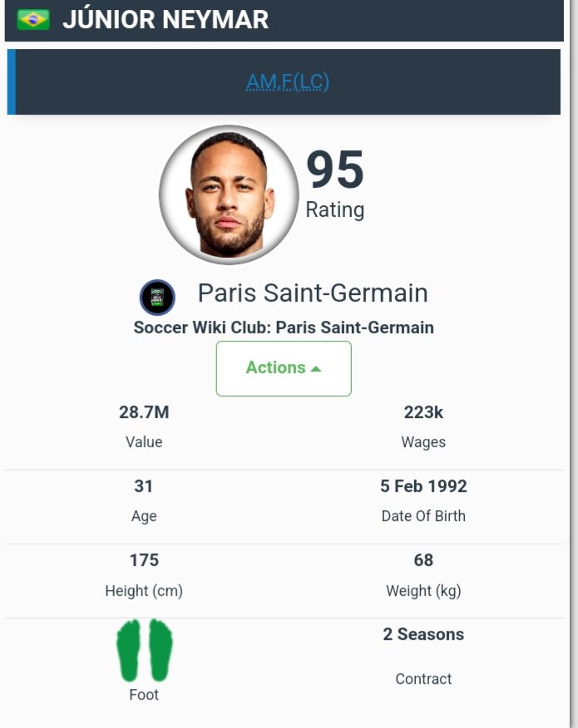Select the left green foot icon
578x728 pixels.
click(x=130, y=650)
